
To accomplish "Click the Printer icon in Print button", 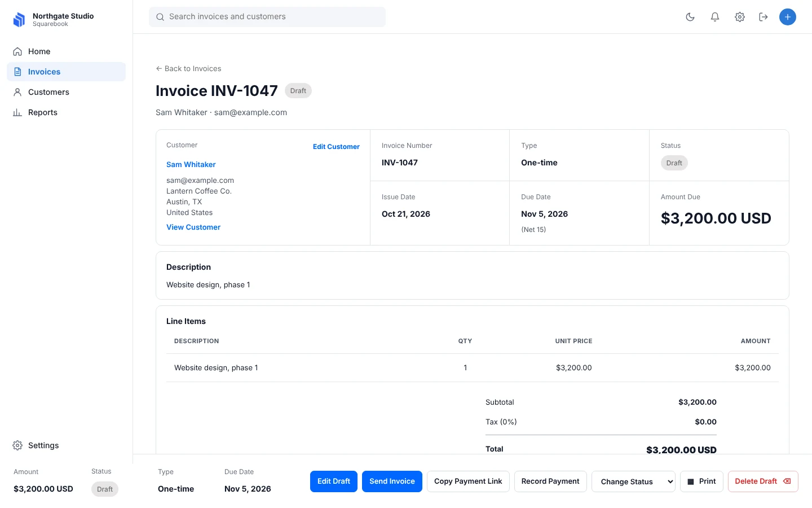I will 691,482.
